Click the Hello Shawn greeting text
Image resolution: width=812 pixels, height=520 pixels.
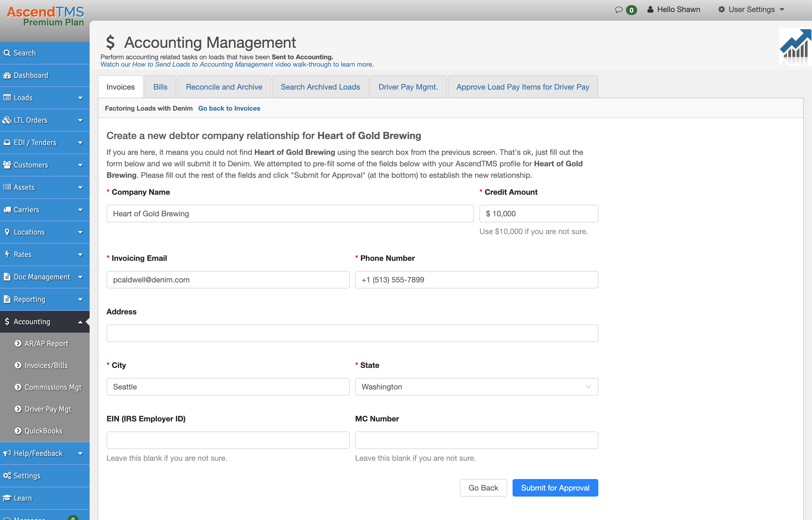(679, 10)
